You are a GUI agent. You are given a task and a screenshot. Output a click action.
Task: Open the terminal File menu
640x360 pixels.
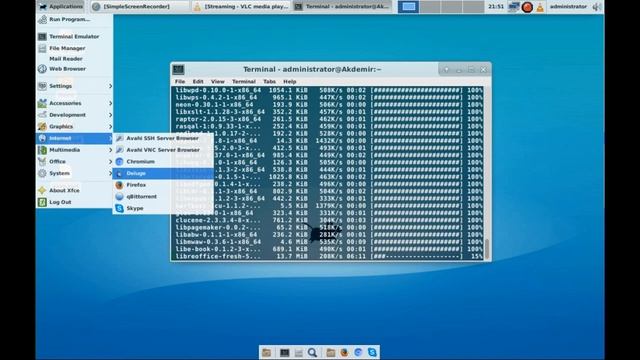click(x=180, y=82)
